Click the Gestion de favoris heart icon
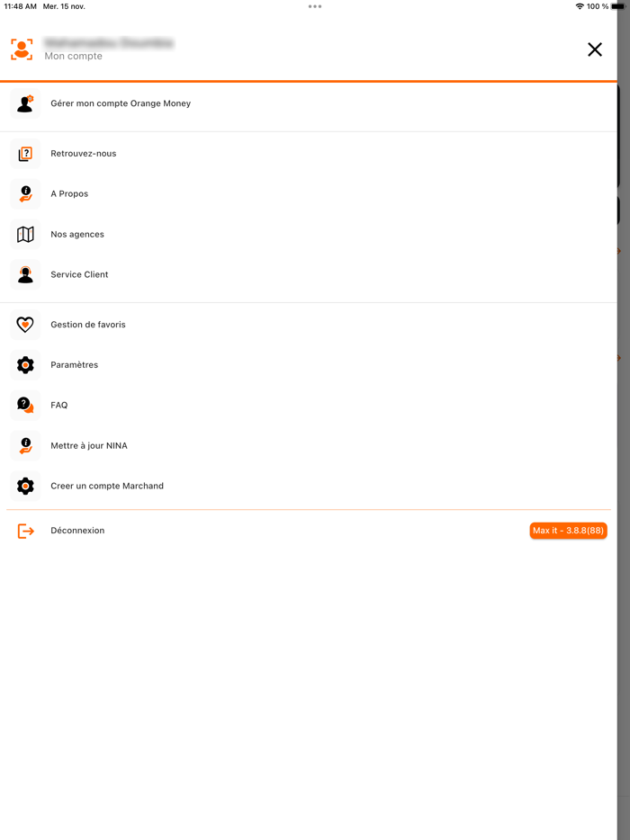The width and height of the screenshot is (630, 840). [25, 324]
